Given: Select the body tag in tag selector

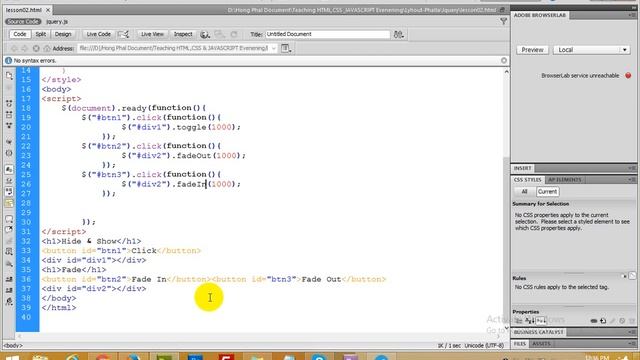Looking at the screenshot, I should click(13, 346).
